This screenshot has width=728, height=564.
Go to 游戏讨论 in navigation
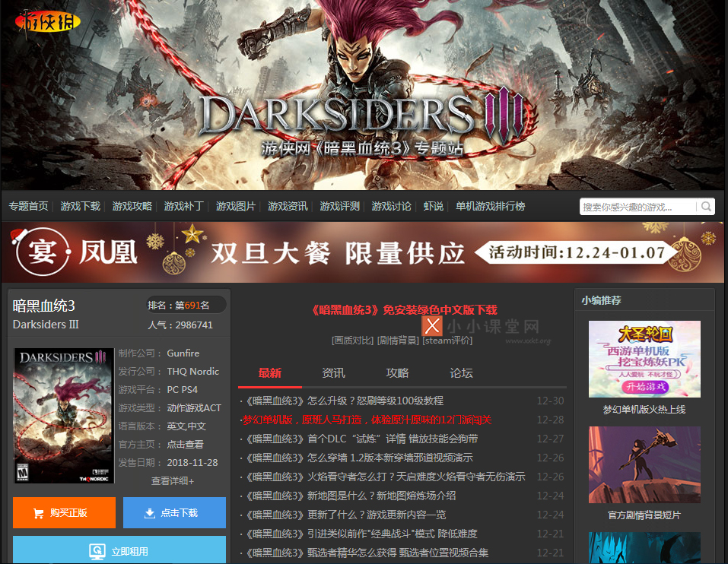pyautogui.click(x=392, y=207)
